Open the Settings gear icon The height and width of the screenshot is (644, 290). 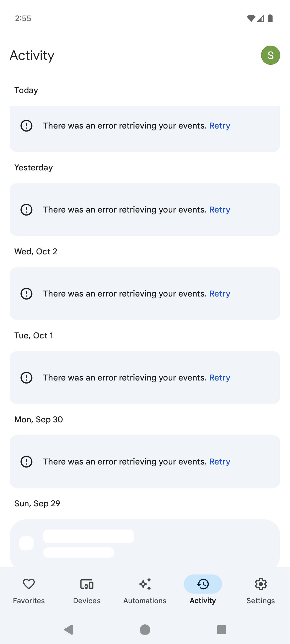[260, 584]
